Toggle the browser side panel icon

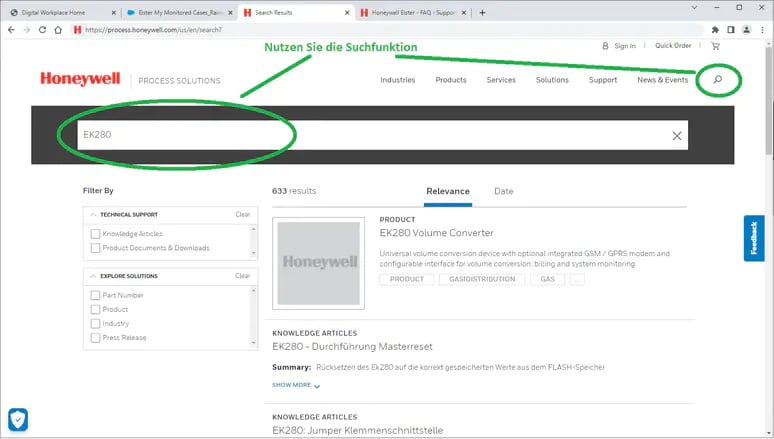[x=731, y=30]
